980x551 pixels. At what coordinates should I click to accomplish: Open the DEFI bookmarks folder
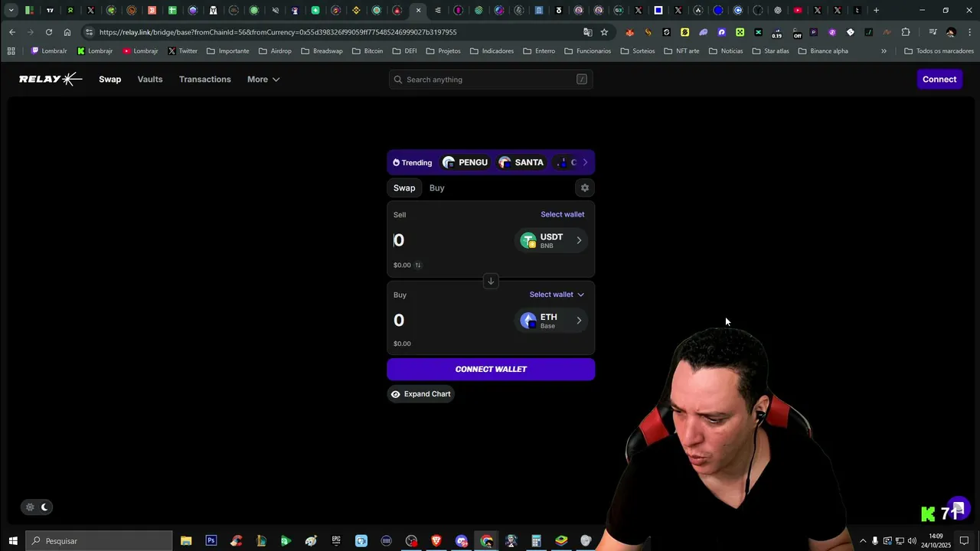(404, 51)
